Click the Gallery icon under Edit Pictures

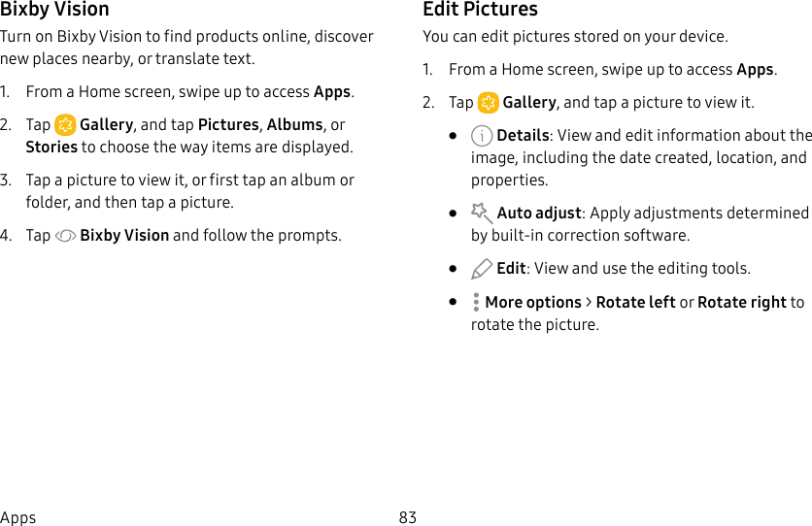point(489,103)
